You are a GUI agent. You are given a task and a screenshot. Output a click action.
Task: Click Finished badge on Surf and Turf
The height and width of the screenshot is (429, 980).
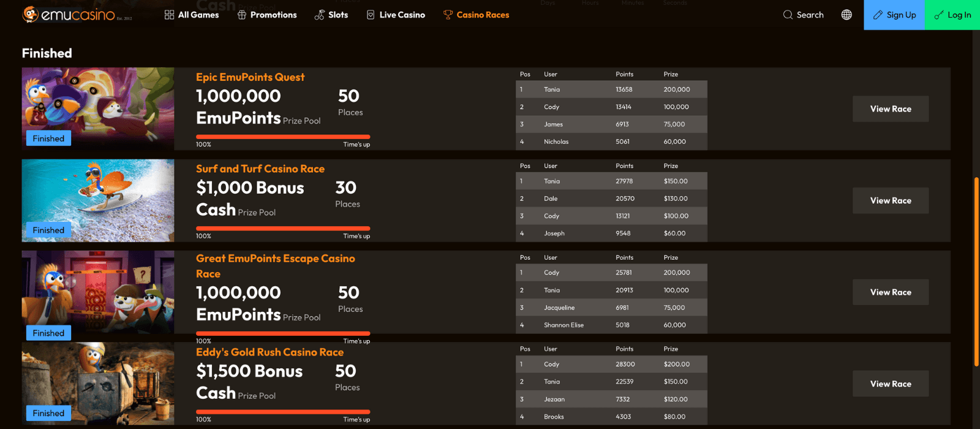48,230
